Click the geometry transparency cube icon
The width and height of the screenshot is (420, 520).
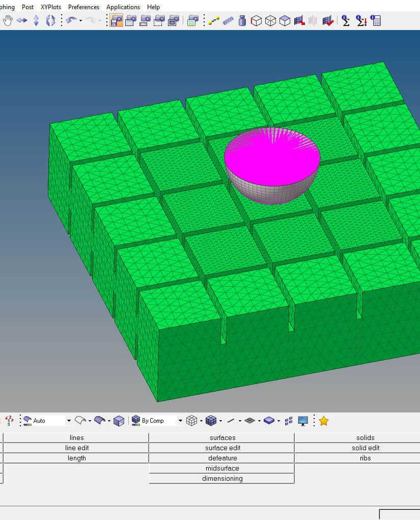click(119, 421)
